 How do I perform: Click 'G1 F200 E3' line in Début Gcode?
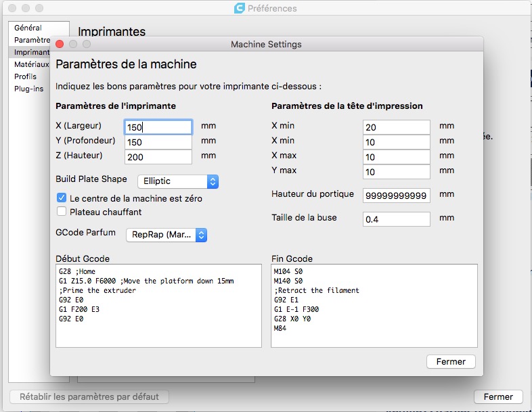(79, 309)
